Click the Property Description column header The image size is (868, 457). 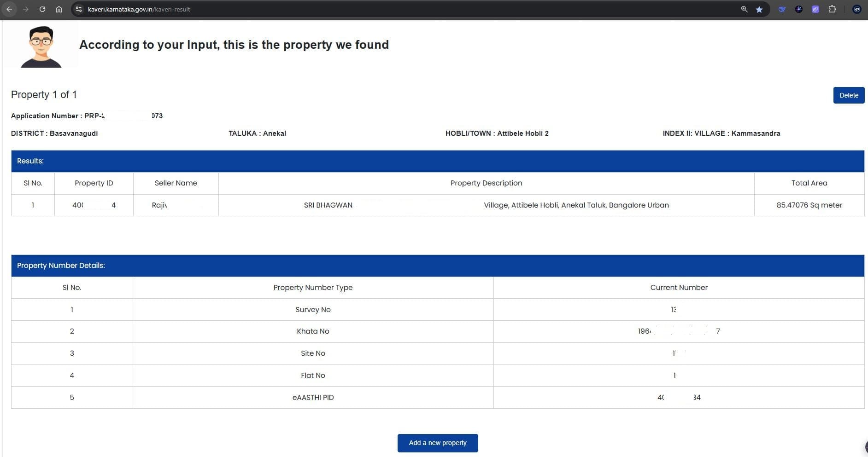click(x=486, y=183)
